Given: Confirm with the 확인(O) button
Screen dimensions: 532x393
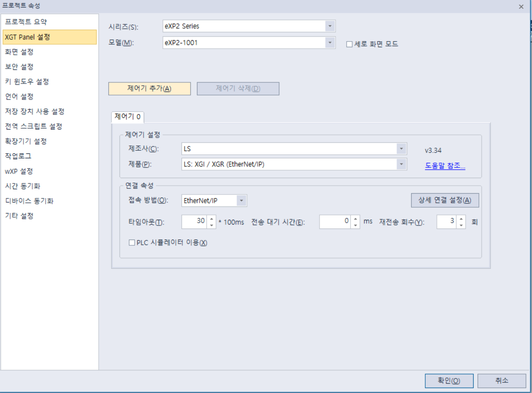Looking at the screenshot, I should point(449,381).
